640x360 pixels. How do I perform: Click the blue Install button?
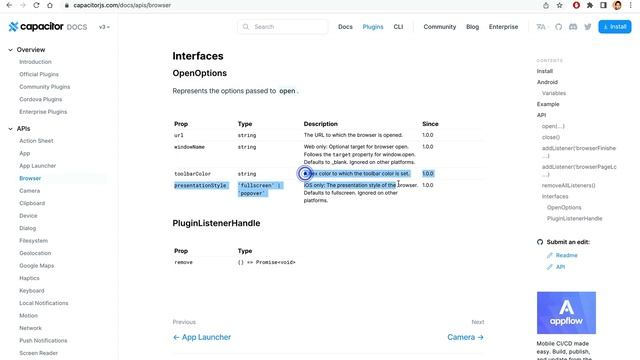(x=615, y=27)
